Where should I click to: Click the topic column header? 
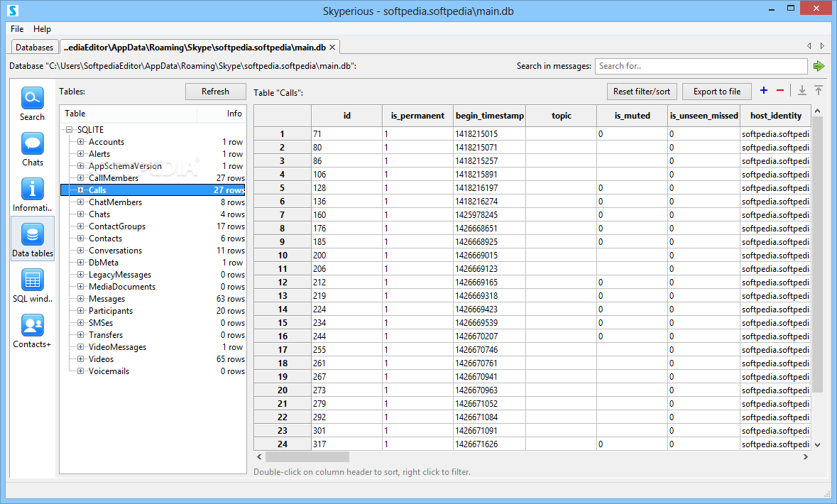click(561, 116)
